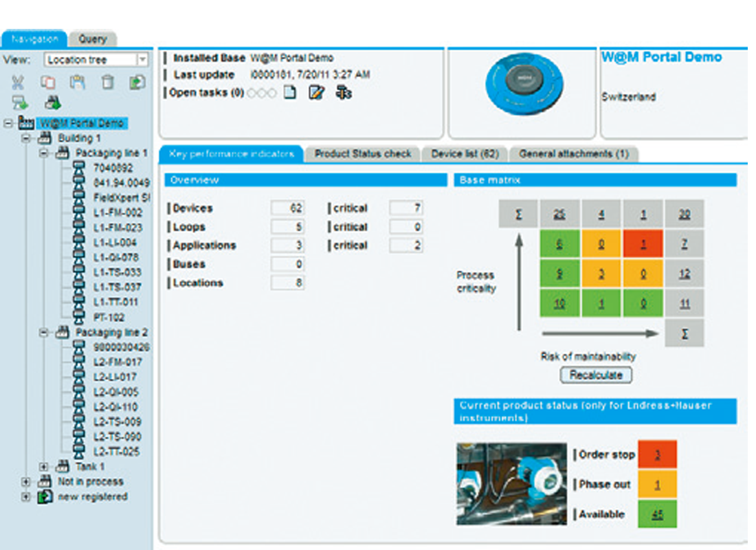756x550 pixels.
Task: Switch to the Navigation tab
Action: 34,38
